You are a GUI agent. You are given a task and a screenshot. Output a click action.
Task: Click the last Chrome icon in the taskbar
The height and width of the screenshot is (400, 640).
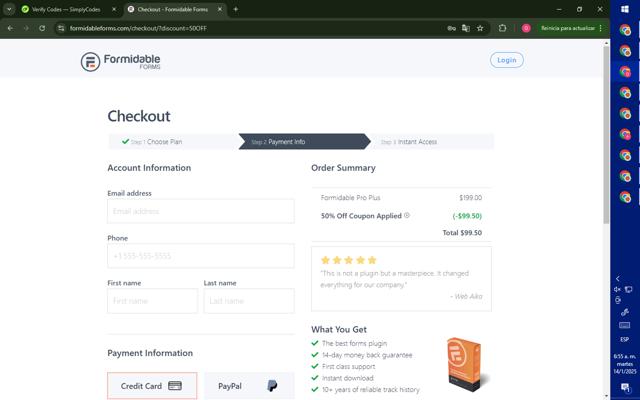coord(625,197)
